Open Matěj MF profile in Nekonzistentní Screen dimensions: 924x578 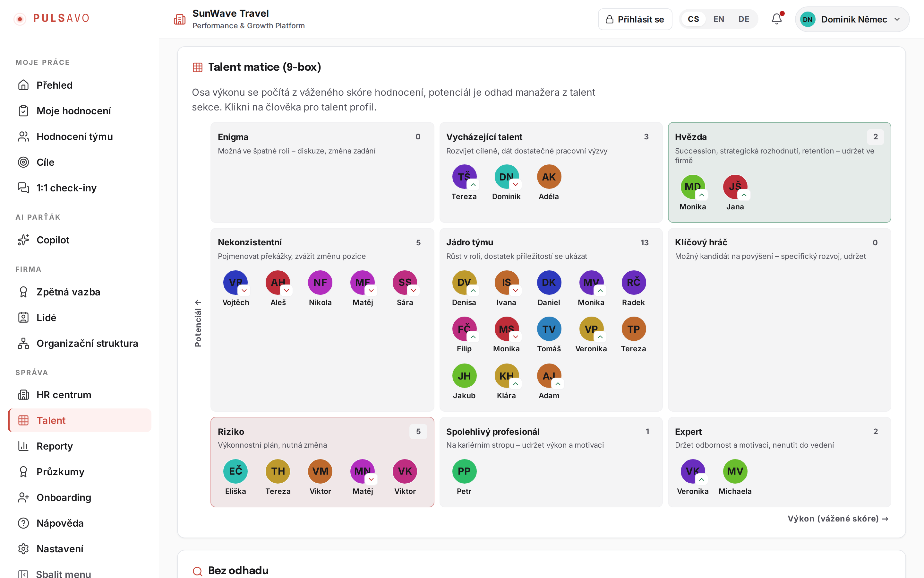pyautogui.click(x=362, y=289)
